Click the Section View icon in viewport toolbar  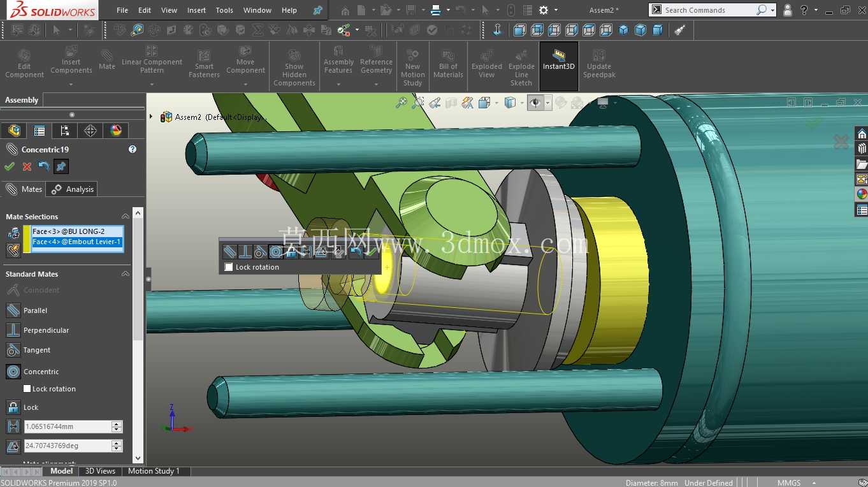pos(452,103)
